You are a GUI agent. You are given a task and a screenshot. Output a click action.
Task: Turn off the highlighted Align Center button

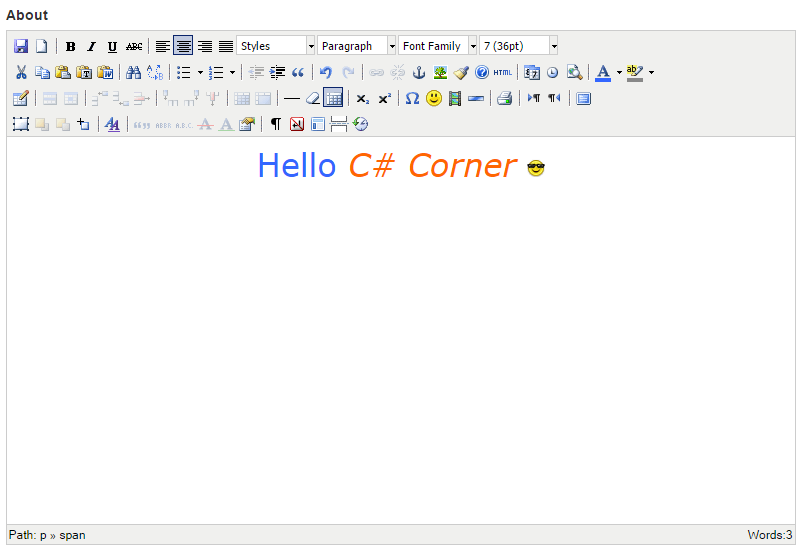[x=183, y=46]
